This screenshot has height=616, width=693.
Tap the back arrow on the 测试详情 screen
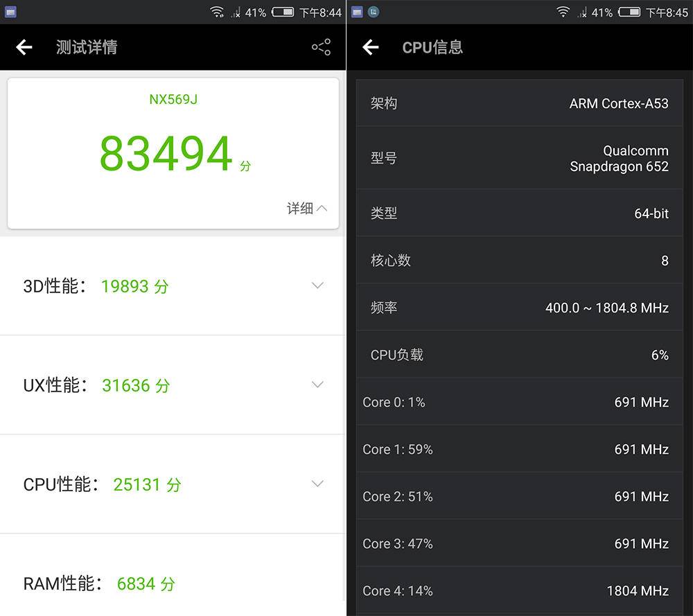pyautogui.click(x=25, y=47)
